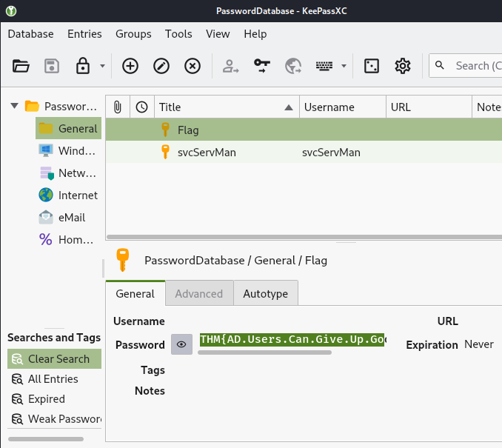The width and height of the screenshot is (502, 448).
Task: Click horizontal scrollbar of the entry list
Action: pos(304,237)
